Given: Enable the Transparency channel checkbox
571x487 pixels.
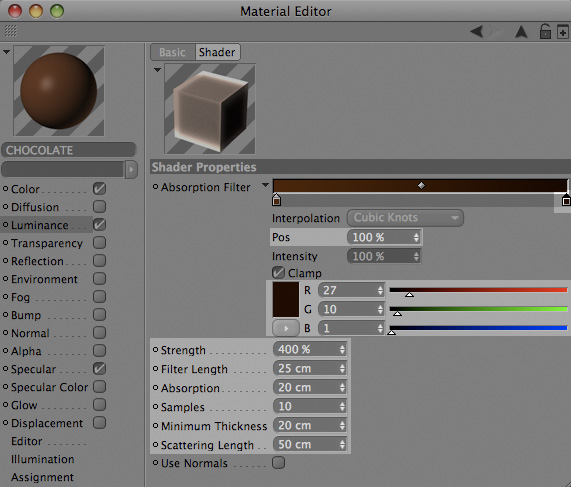Looking at the screenshot, I should point(99,243).
